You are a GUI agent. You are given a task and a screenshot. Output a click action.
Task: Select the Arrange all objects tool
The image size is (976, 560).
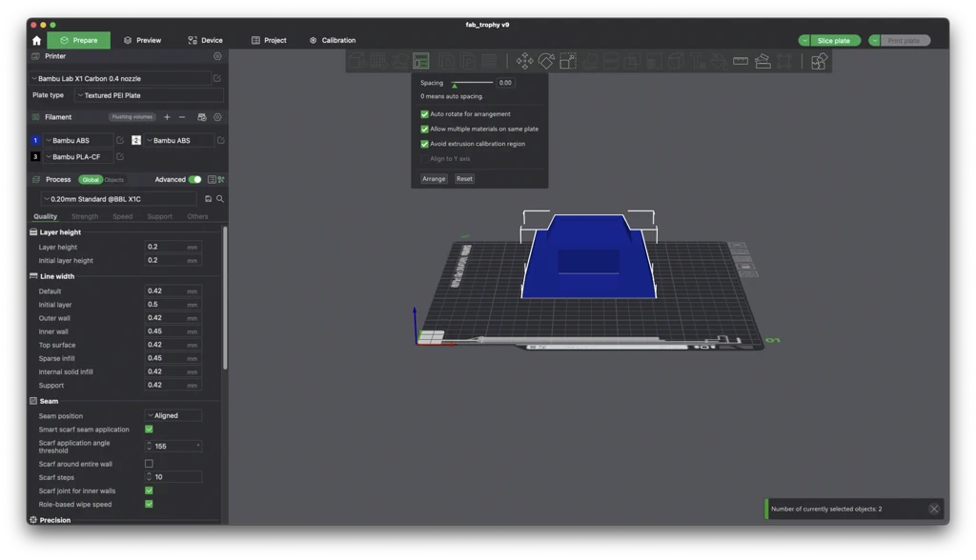(421, 61)
